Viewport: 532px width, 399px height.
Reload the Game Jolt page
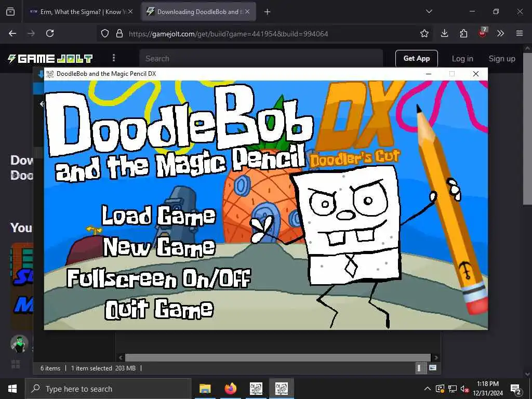tap(50, 33)
